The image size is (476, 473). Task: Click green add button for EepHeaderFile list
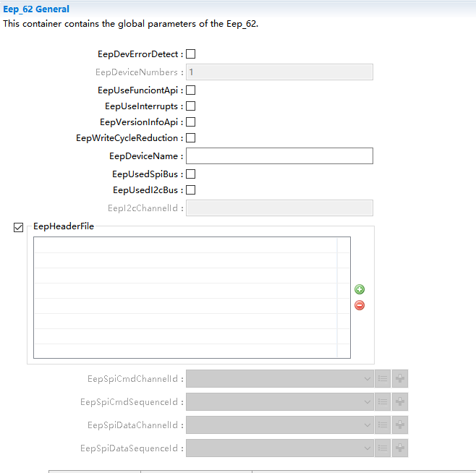tap(360, 289)
